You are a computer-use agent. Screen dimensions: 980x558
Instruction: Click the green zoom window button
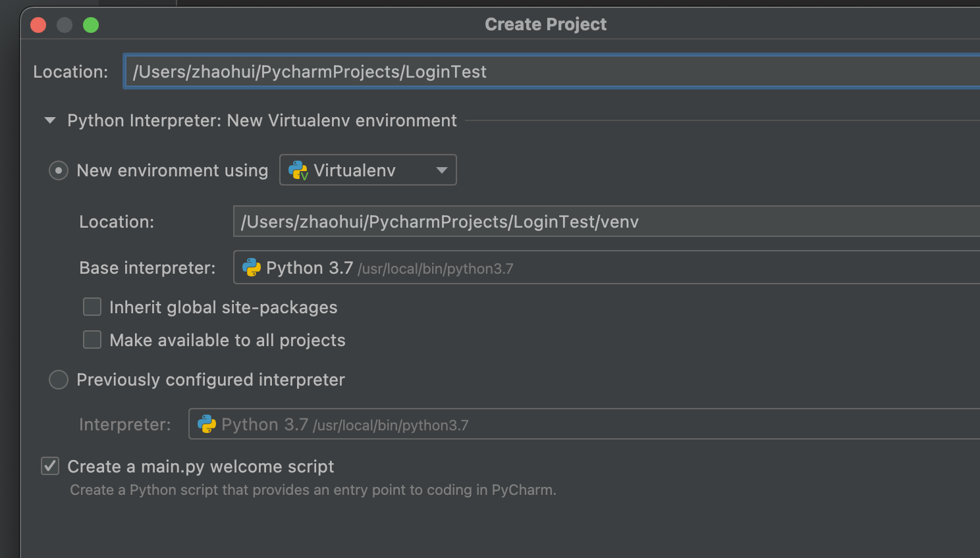[91, 25]
